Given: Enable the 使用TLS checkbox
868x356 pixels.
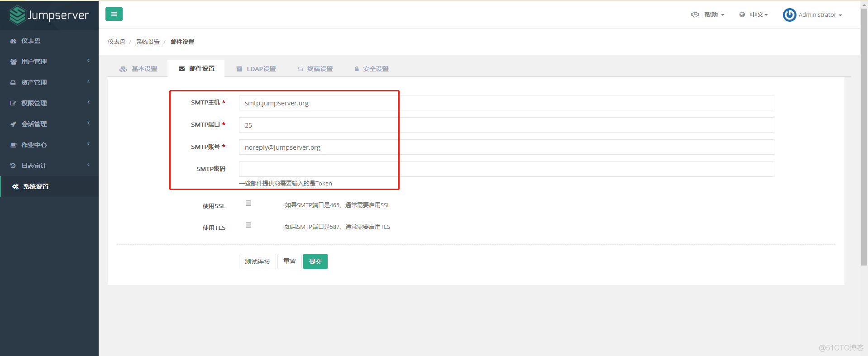Looking at the screenshot, I should click(x=248, y=225).
